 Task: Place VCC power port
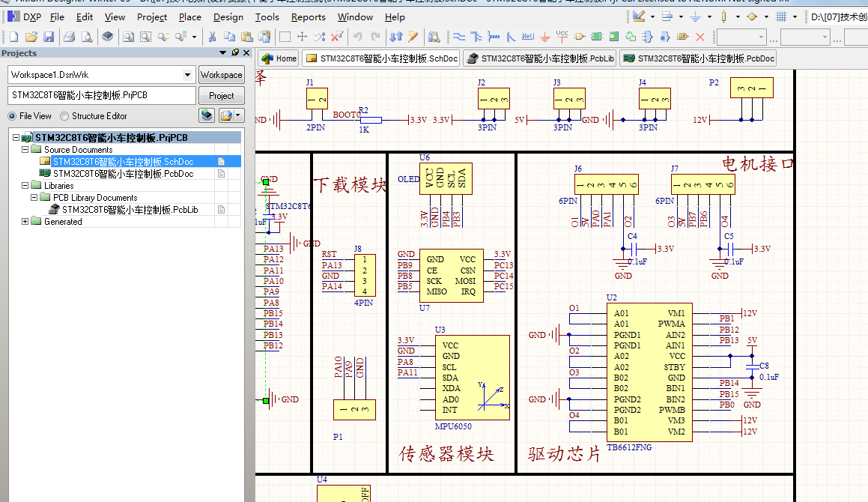click(x=562, y=37)
